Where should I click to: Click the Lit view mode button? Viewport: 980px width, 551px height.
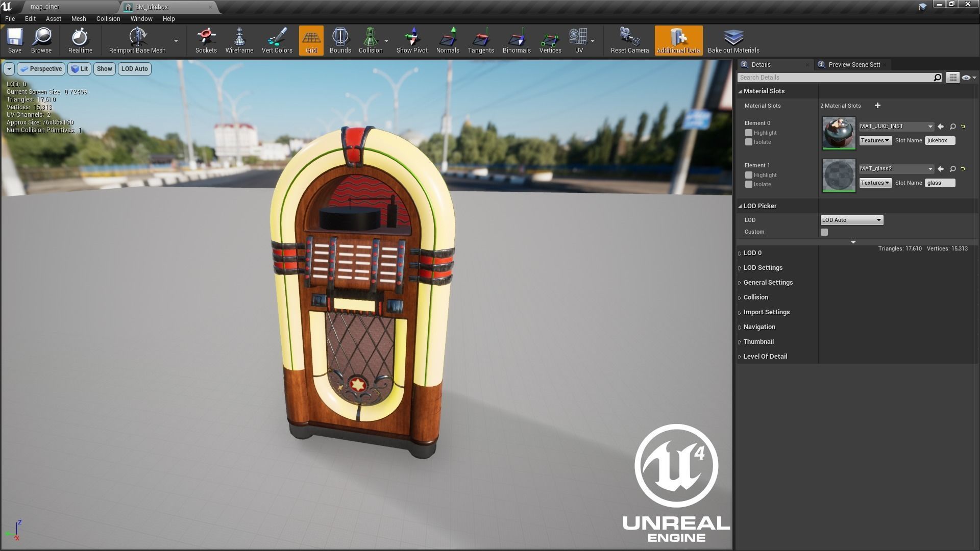point(79,69)
